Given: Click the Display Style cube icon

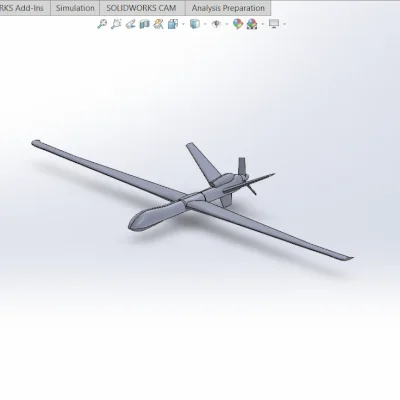Looking at the screenshot, I should pyautogui.click(x=195, y=24).
